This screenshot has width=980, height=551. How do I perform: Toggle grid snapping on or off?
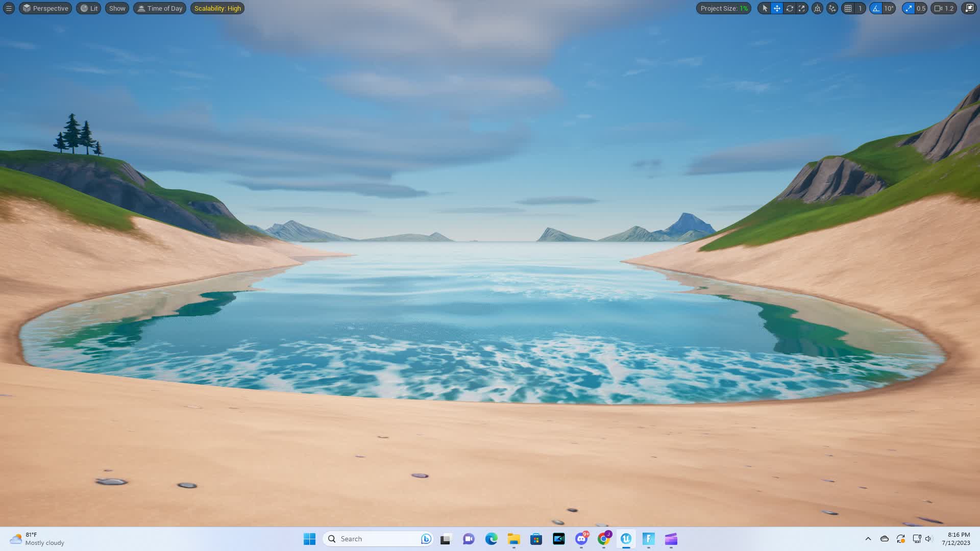[848, 8]
